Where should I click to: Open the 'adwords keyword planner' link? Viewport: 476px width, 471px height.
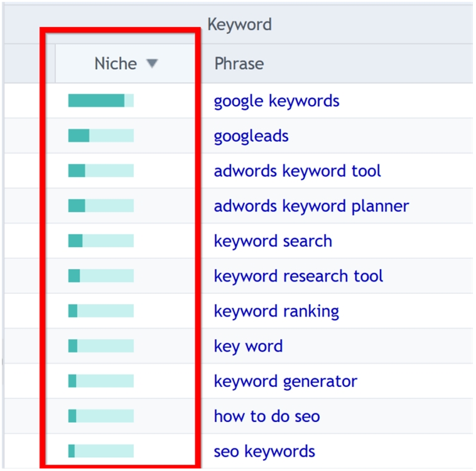(311, 206)
